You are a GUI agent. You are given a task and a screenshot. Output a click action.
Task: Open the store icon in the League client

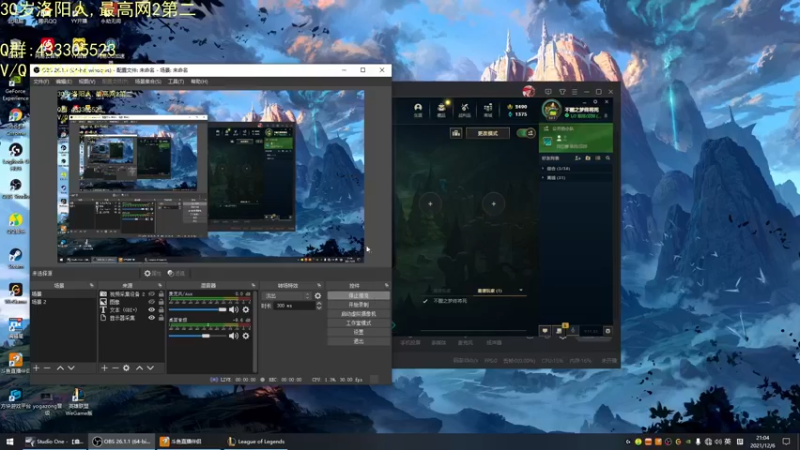tap(488, 109)
